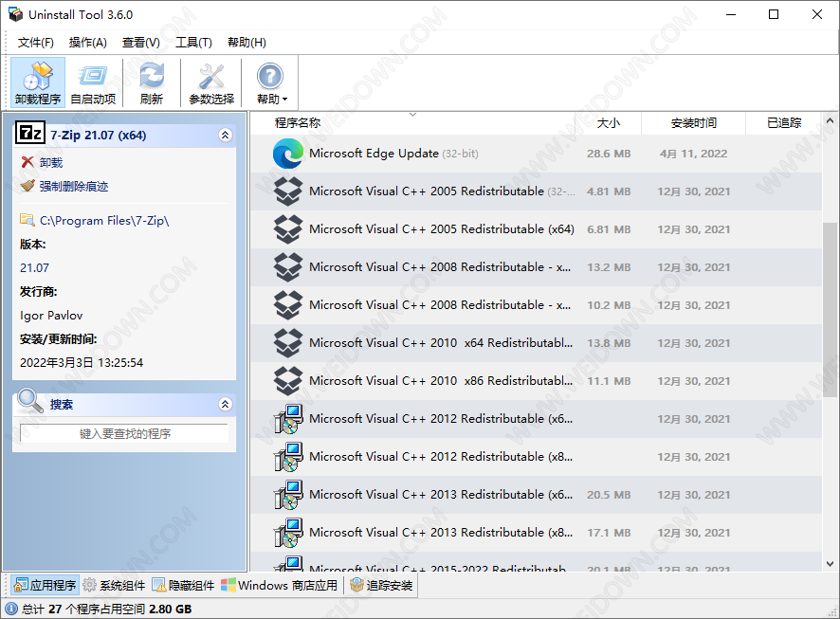Select the 卸载程序 uninstaller toolbar icon
The image size is (840, 619).
[38, 82]
